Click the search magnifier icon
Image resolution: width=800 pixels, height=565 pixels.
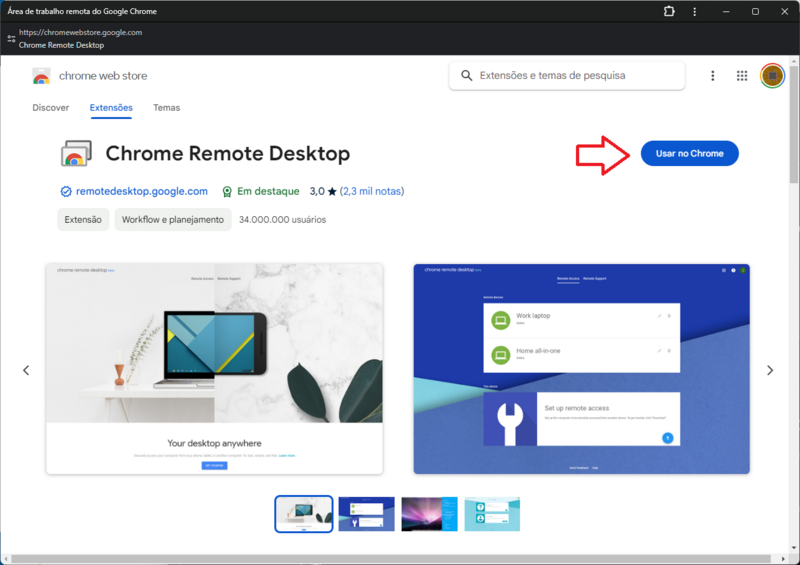[x=466, y=76]
